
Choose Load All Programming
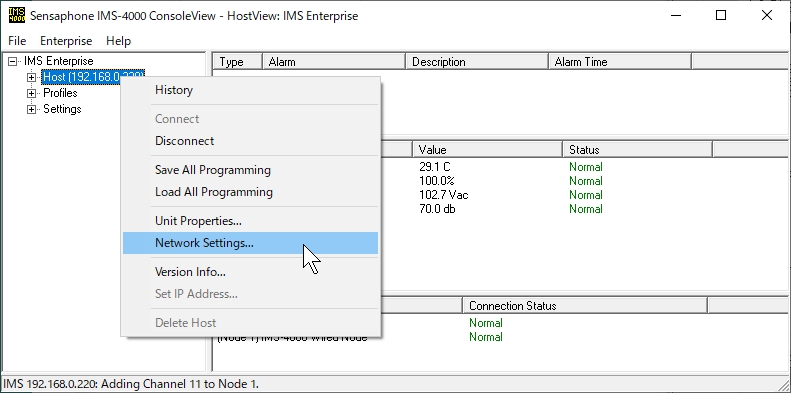click(x=250, y=192)
